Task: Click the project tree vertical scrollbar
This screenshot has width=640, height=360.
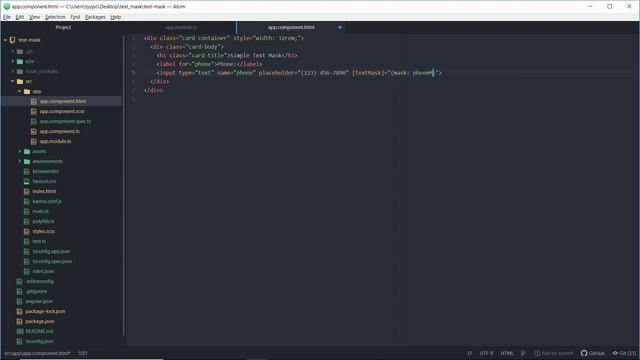Action: (123, 186)
